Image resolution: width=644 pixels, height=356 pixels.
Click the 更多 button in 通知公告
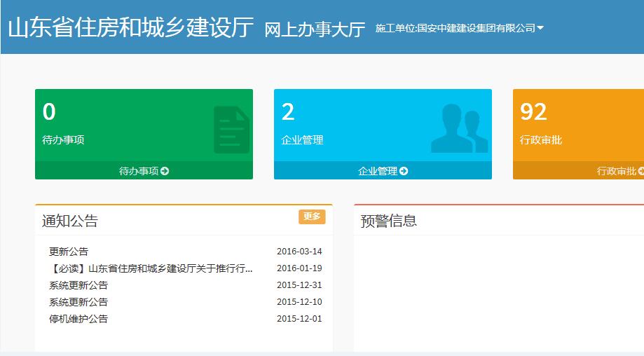coord(312,217)
